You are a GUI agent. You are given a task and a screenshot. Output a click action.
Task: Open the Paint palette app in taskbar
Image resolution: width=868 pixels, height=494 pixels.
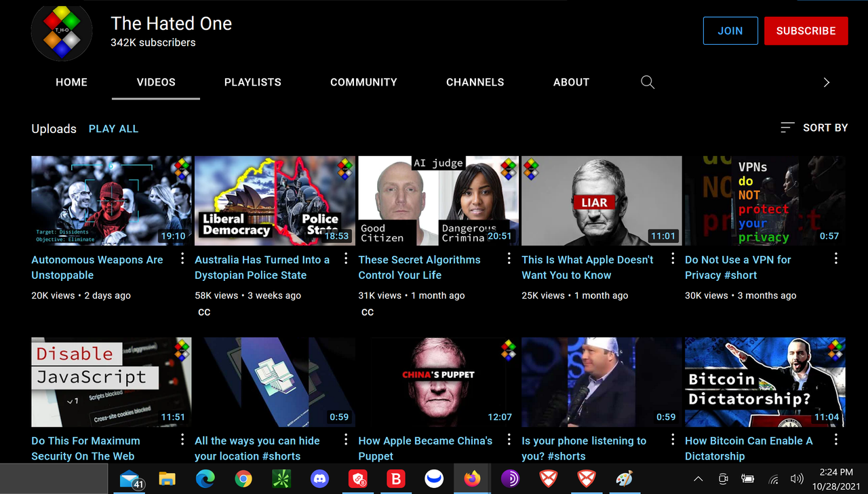(x=625, y=479)
